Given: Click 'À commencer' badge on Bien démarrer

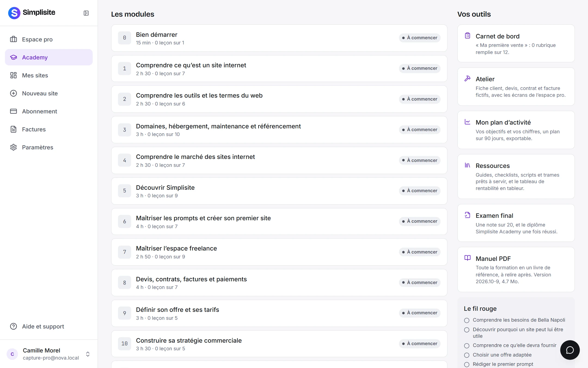Looking at the screenshot, I should click(419, 38).
